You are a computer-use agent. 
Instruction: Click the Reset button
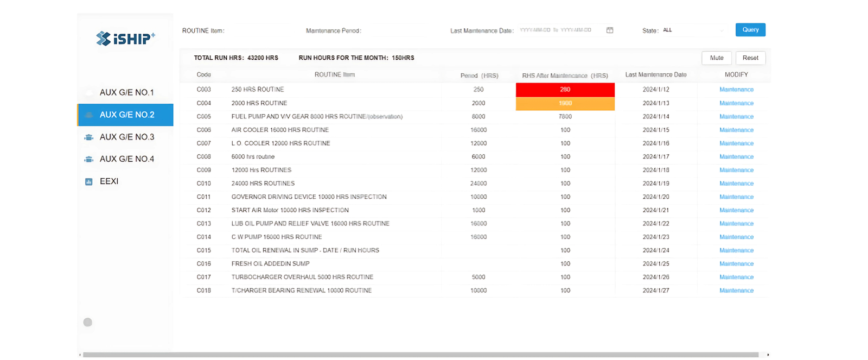point(750,58)
